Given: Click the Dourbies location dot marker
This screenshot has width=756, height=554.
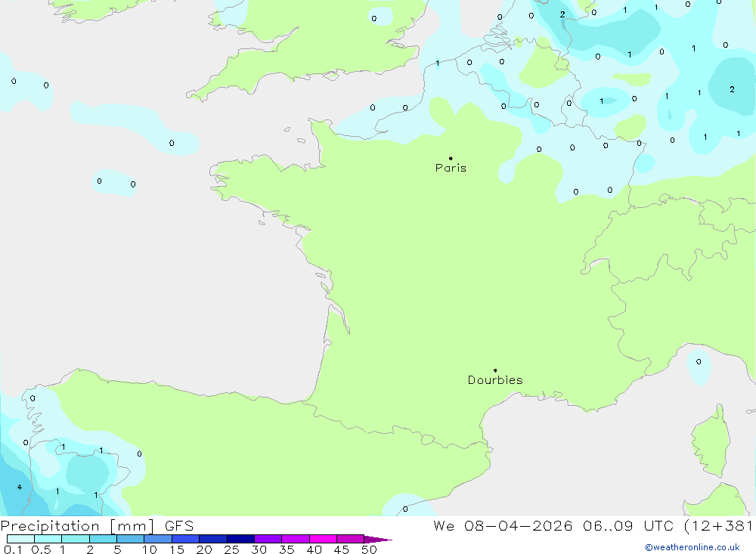Looking at the screenshot, I should tap(495, 370).
